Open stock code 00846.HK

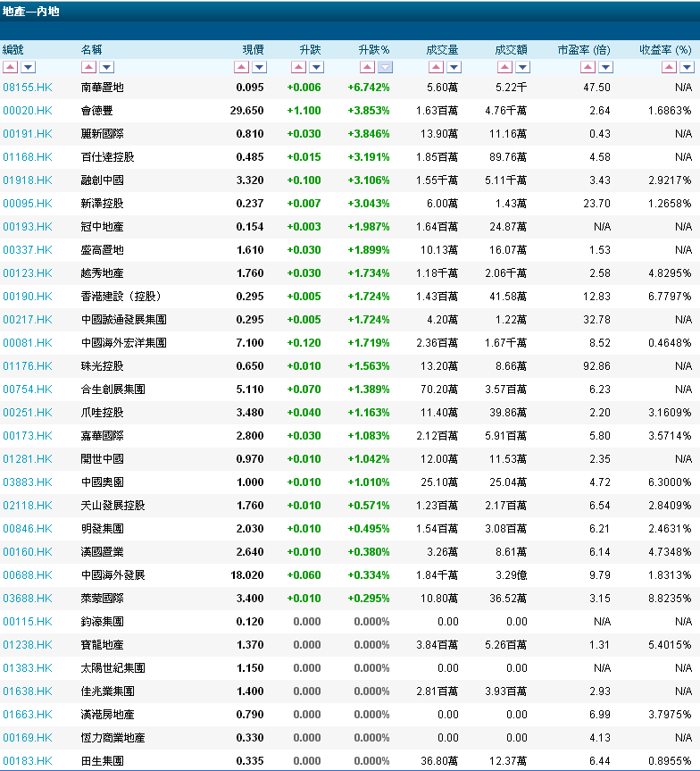tap(28, 529)
